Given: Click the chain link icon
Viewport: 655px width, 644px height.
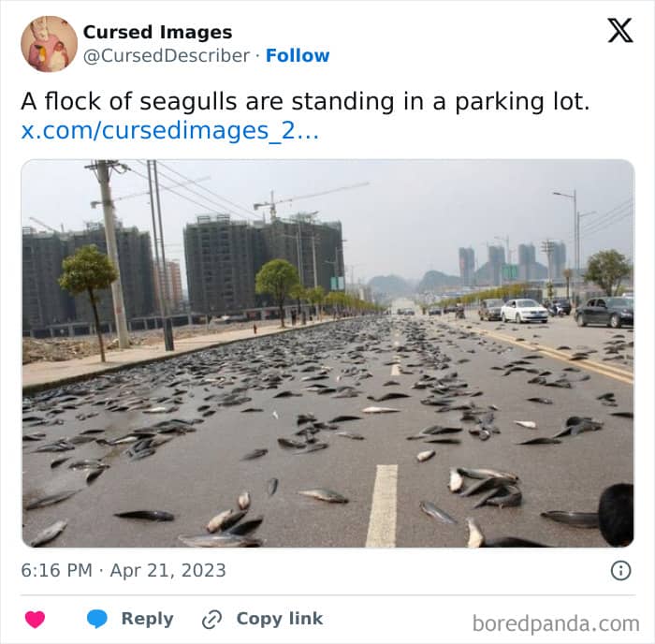Looking at the screenshot, I should 211,620.
